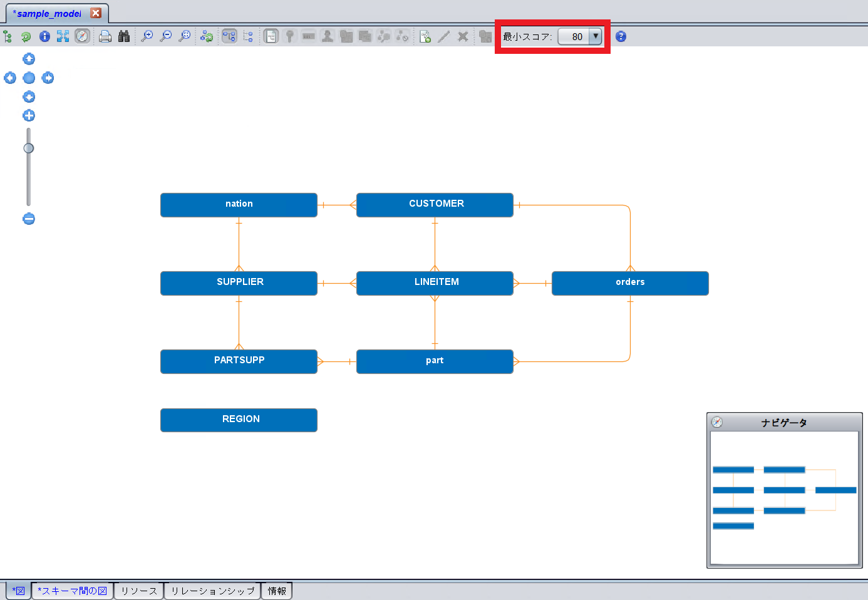Click the grey user silhouette icon
This screenshot has height=600, width=868.
coord(327,36)
